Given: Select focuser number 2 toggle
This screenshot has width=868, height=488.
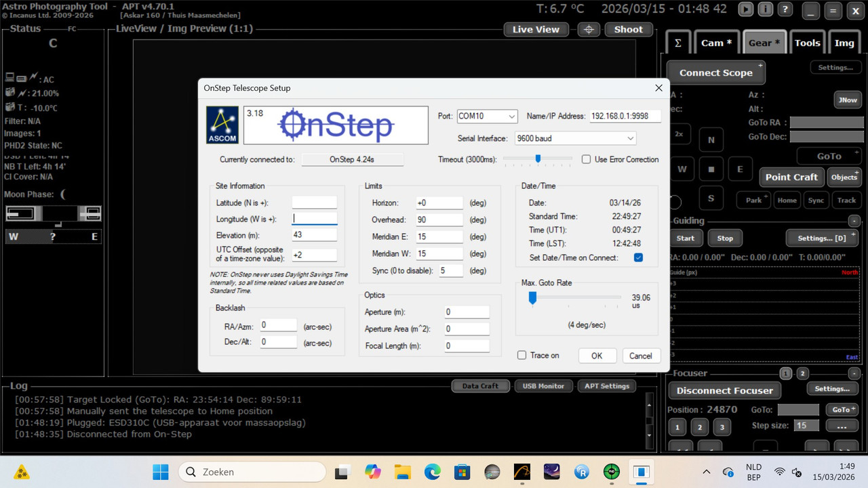Looking at the screenshot, I should [803, 373].
